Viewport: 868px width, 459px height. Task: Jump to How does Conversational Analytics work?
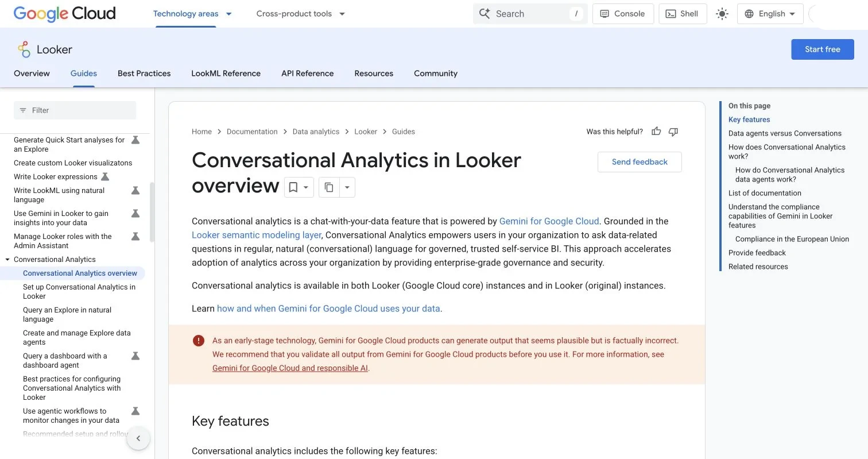pyautogui.click(x=787, y=152)
